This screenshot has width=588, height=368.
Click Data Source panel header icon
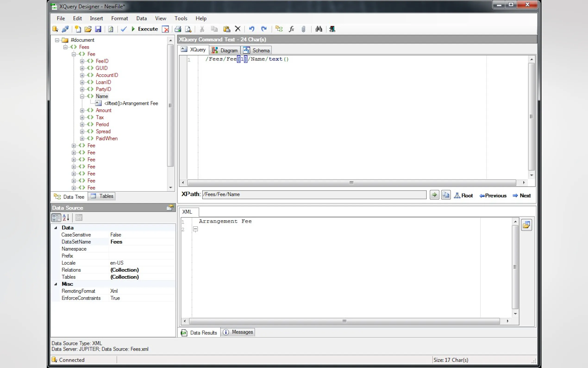click(x=170, y=208)
